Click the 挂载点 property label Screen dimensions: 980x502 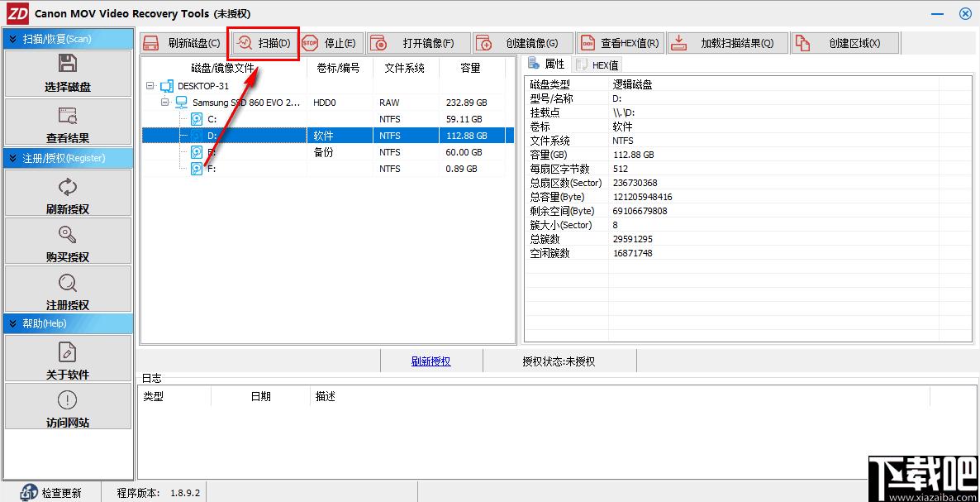tap(545, 112)
